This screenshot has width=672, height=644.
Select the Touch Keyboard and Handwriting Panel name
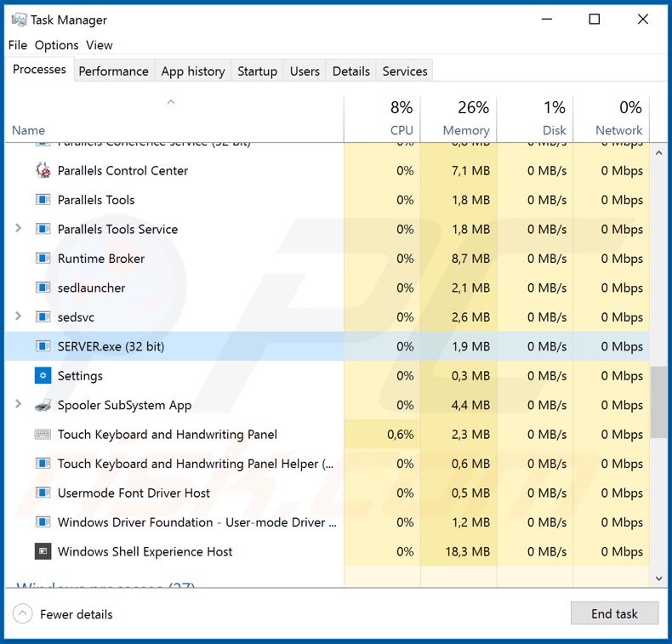click(x=167, y=435)
